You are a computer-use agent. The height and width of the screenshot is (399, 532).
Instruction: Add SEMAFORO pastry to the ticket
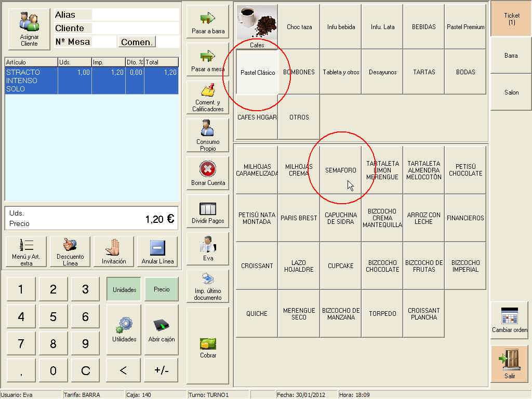click(x=340, y=170)
